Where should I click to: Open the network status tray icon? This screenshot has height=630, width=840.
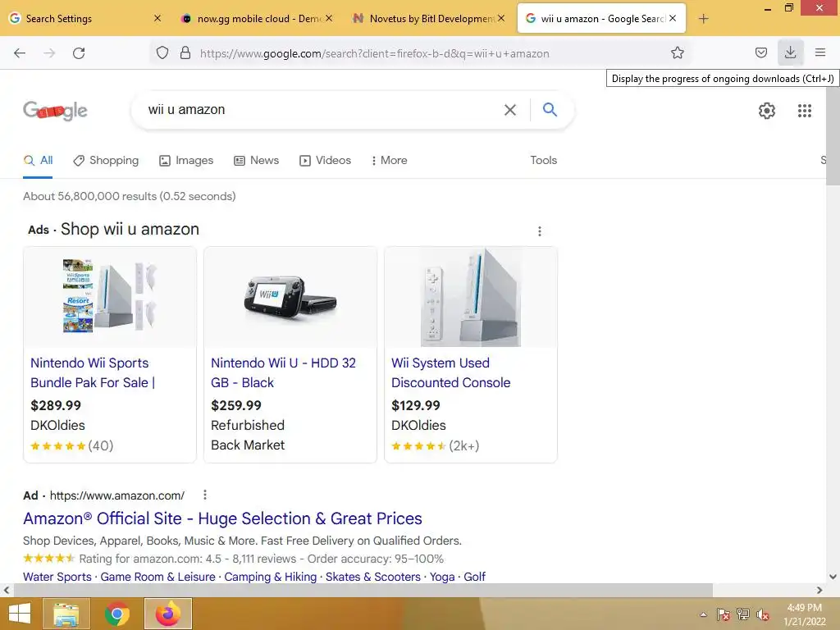pyautogui.click(x=743, y=614)
